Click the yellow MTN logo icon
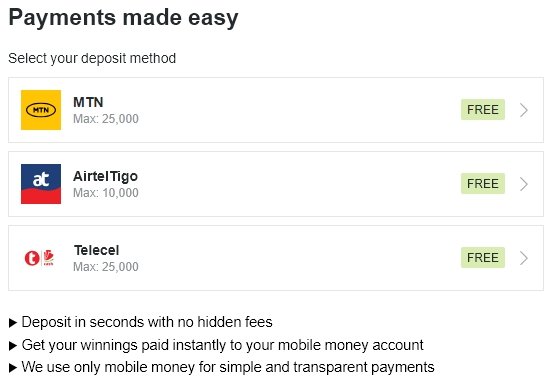Viewport: 552px width, 390px height. (41, 110)
